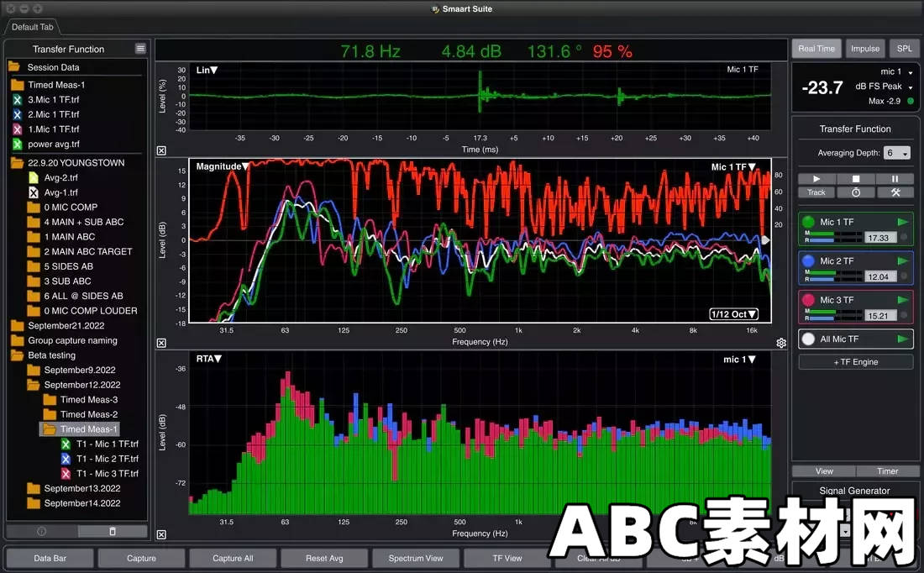This screenshot has height=573, width=924.
Task: Select the Default Tab
Action: point(31,26)
